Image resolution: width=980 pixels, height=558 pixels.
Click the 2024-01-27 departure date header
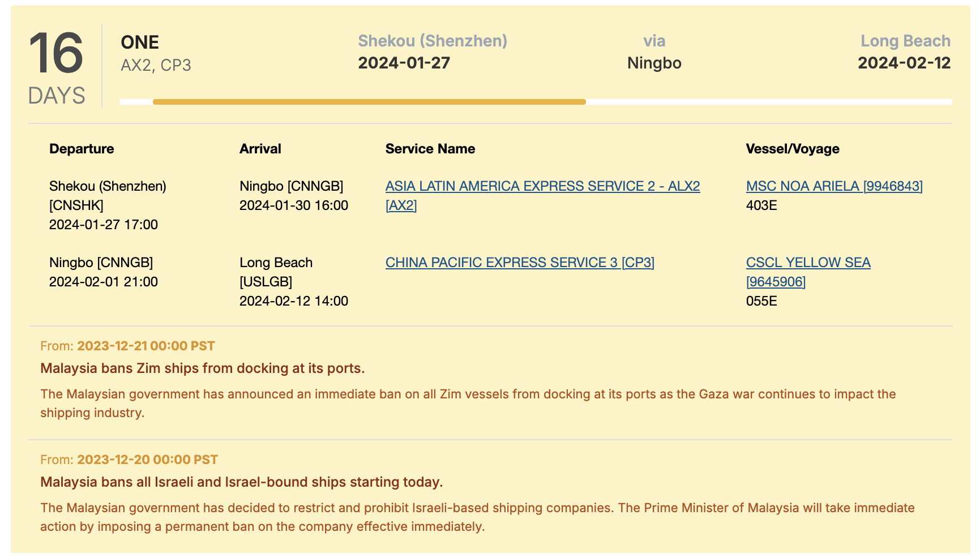(x=404, y=63)
